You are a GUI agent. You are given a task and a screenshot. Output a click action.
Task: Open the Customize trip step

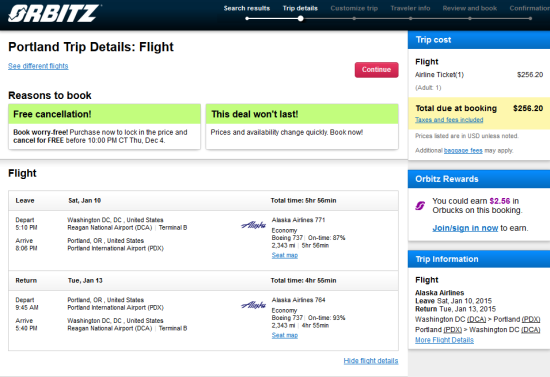click(354, 8)
